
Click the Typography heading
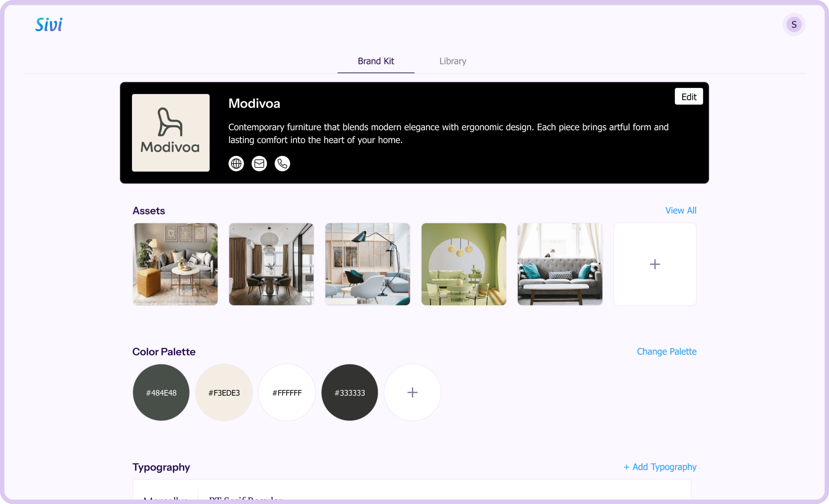coord(161,467)
